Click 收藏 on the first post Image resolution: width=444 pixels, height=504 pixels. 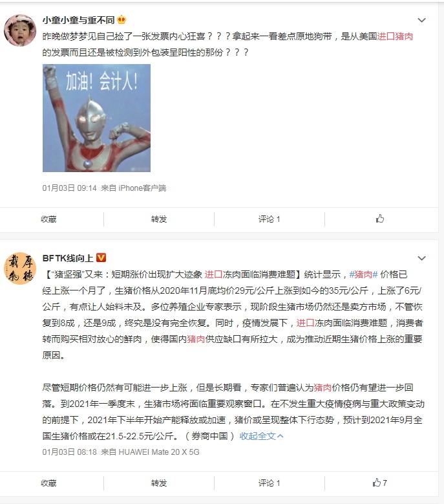coord(49,219)
